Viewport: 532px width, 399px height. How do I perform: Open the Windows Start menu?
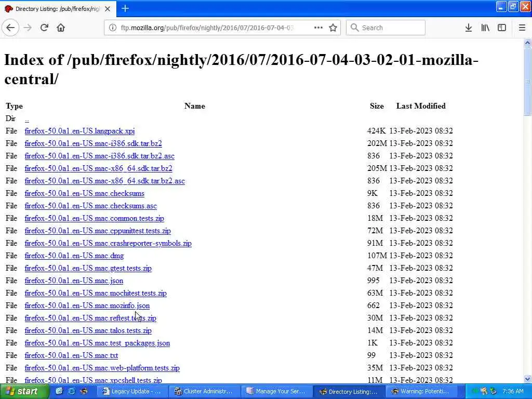pyautogui.click(x=24, y=392)
